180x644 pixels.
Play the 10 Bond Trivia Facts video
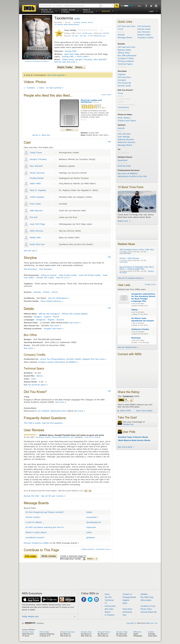click(x=137, y=201)
